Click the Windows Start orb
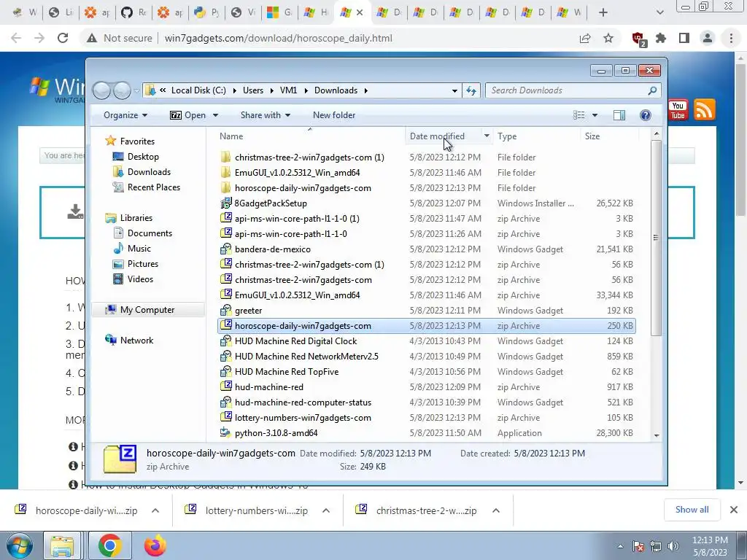Screen dimensions: 747x560 20,545
